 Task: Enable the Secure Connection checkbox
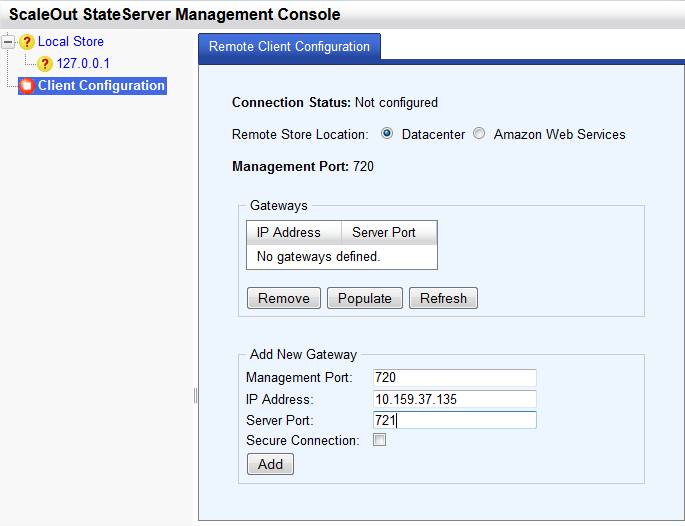click(380, 439)
